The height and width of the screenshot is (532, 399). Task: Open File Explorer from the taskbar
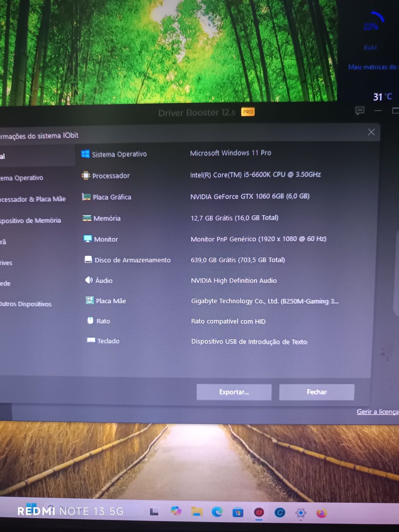click(x=196, y=511)
